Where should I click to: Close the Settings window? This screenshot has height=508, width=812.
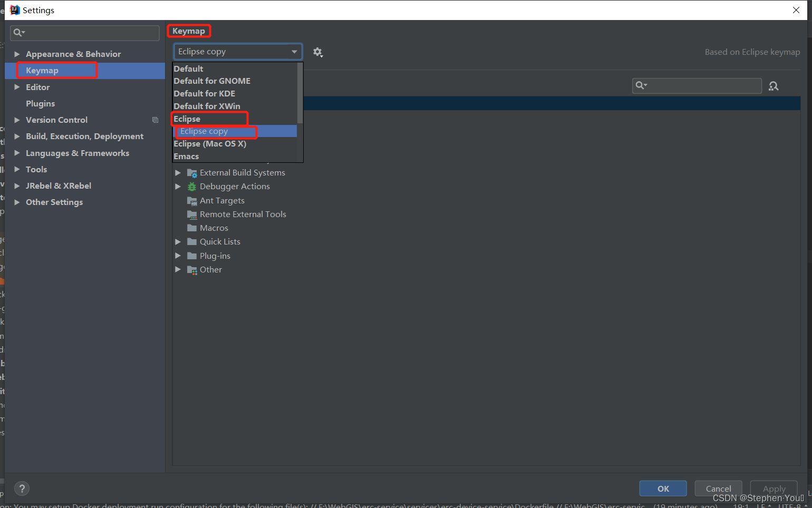click(x=796, y=10)
